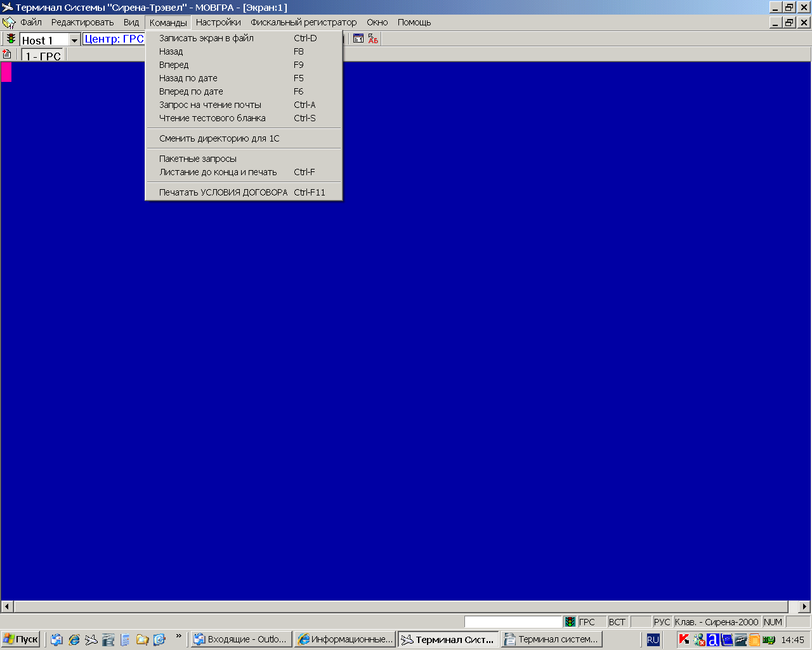The height and width of the screenshot is (650, 812).
Task: Click the 14:45 system clock
Action: 792,639
